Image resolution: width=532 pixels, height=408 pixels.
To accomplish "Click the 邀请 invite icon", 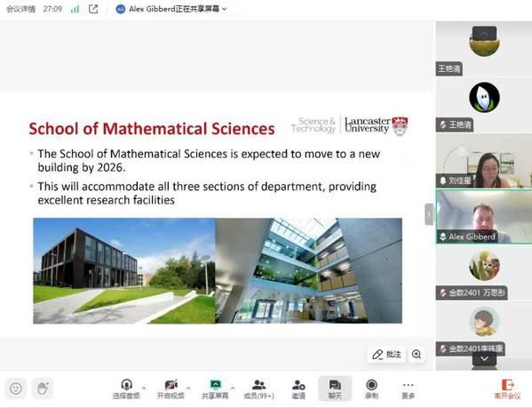I will [298, 388].
